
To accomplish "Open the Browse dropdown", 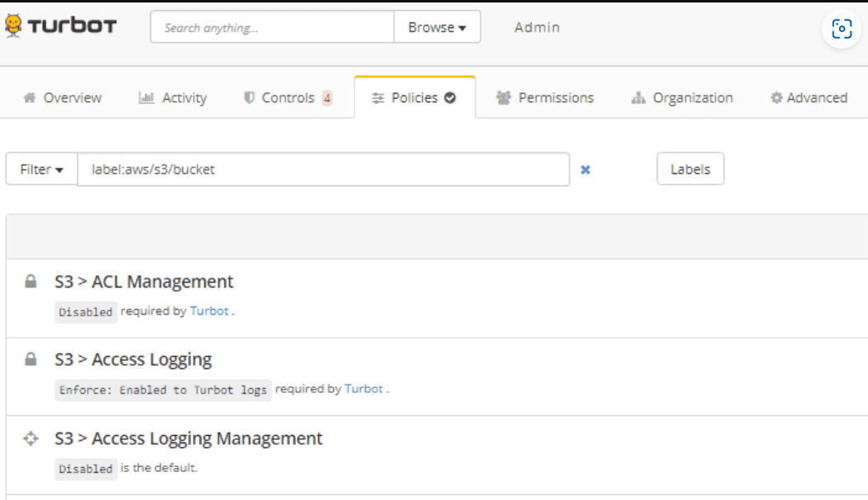I will click(437, 27).
